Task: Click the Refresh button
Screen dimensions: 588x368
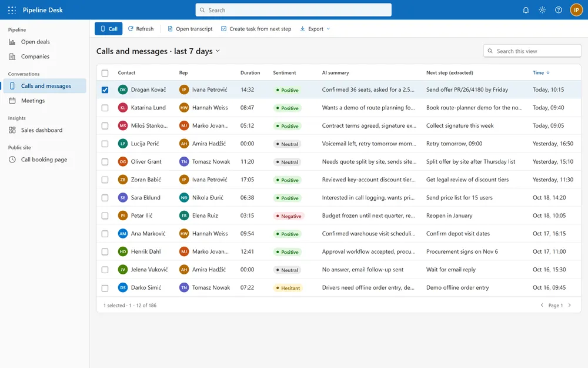Action: coord(141,29)
